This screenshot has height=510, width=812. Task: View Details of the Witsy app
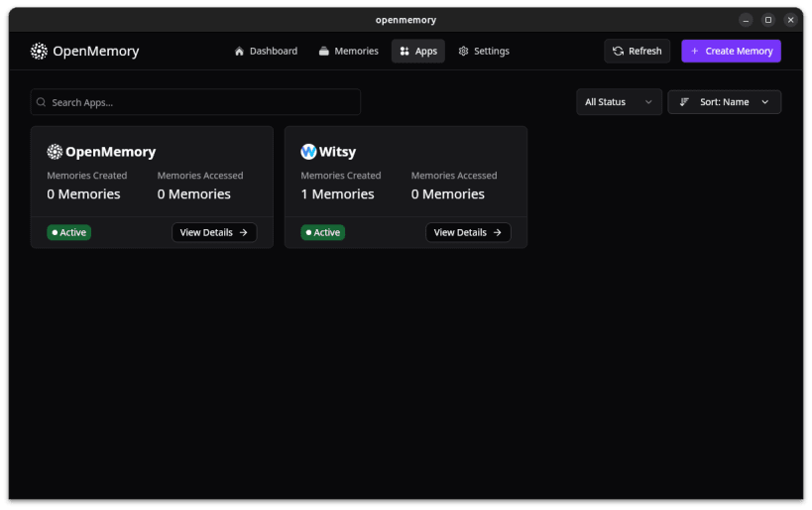468,232
